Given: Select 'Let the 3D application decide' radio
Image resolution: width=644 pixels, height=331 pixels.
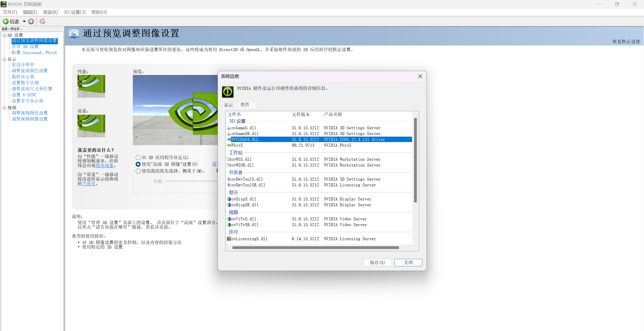Looking at the screenshot, I should pyautogui.click(x=138, y=157).
